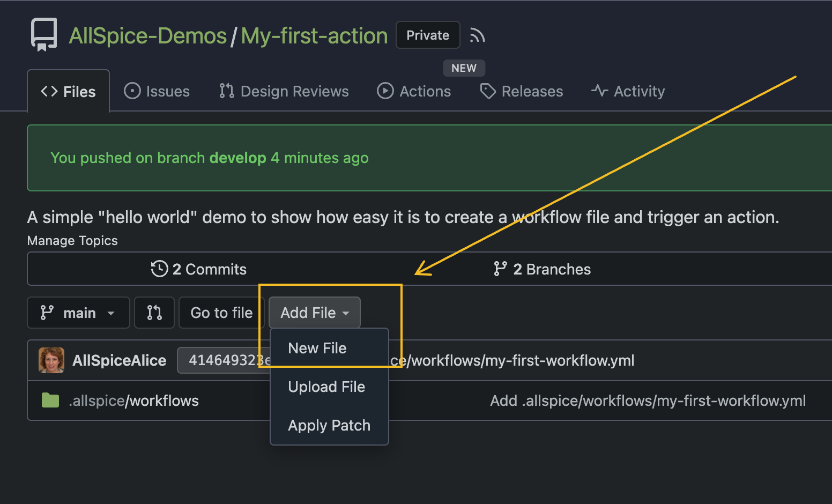832x504 pixels.
Task: Click the .allspice/workflows folder icon
Action: (50, 401)
